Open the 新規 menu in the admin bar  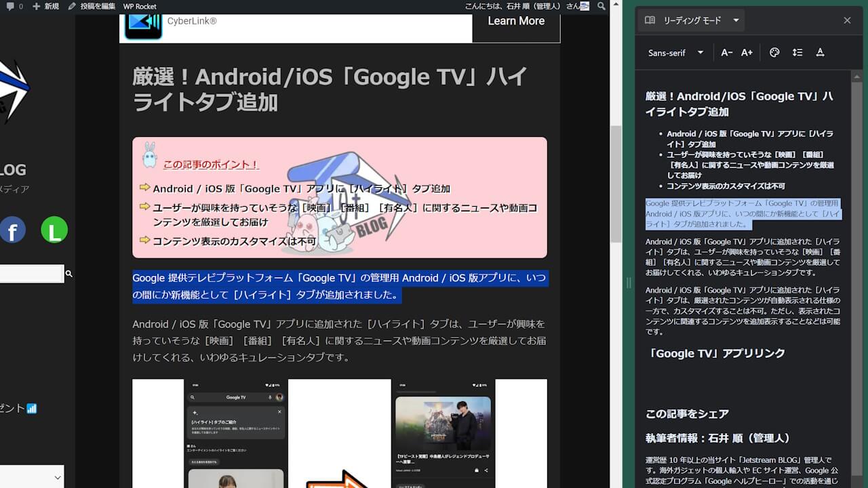[x=45, y=6]
